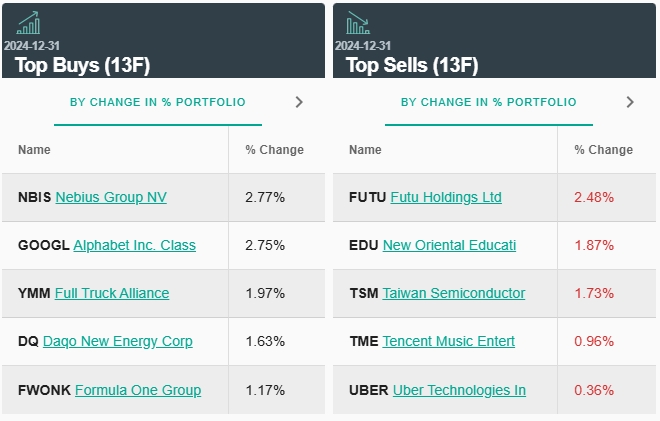Click the Top Sells falling chart icon

coord(357,23)
